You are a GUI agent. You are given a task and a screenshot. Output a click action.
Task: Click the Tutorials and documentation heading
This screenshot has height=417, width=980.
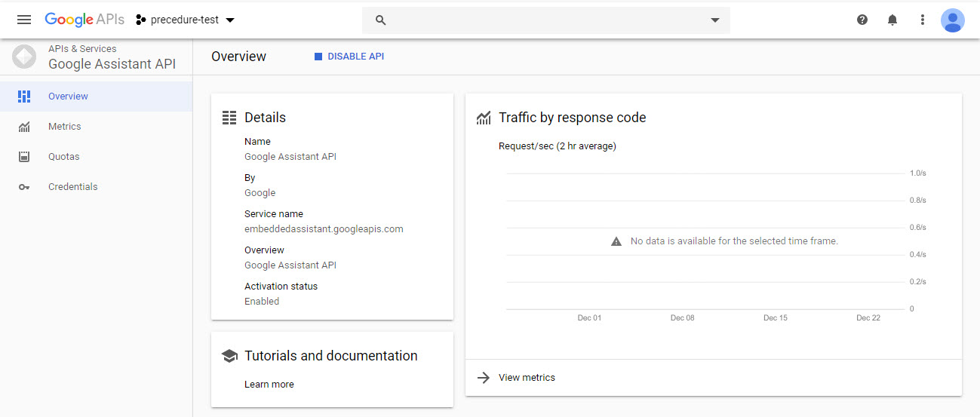coord(331,356)
